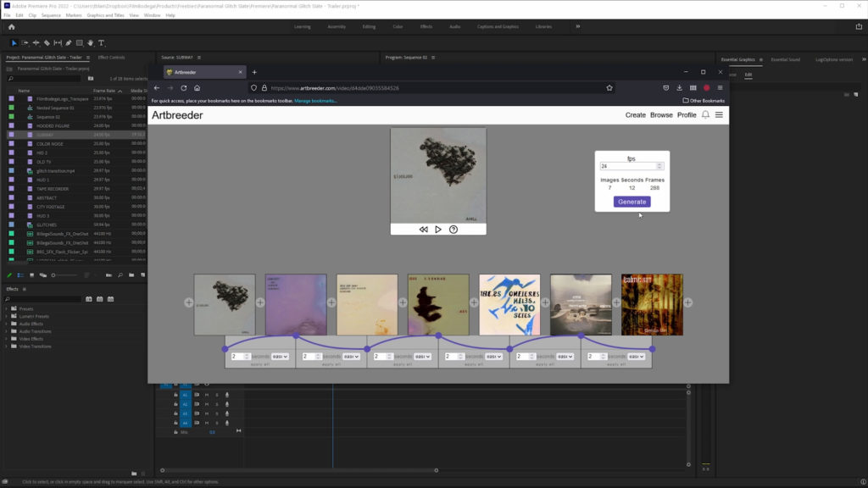
Task: Open the Effect Controls tab
Action: click(111, 58)
